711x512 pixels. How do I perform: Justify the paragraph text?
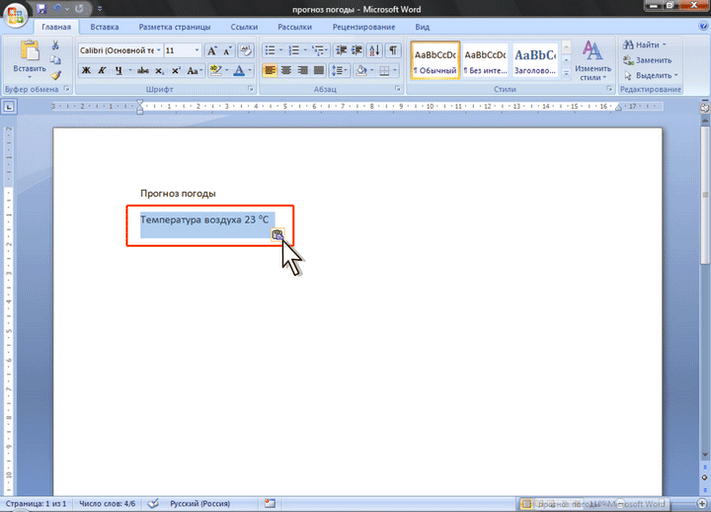coord(319,71)
